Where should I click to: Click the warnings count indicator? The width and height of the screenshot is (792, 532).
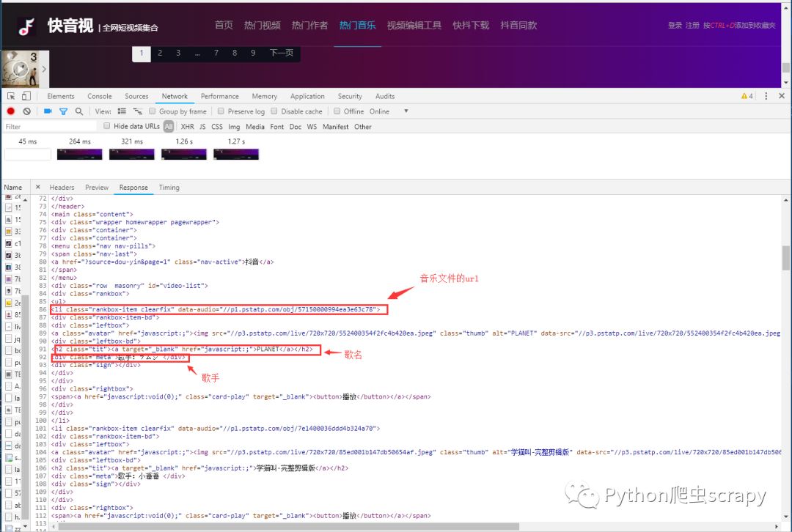(747, 96)
